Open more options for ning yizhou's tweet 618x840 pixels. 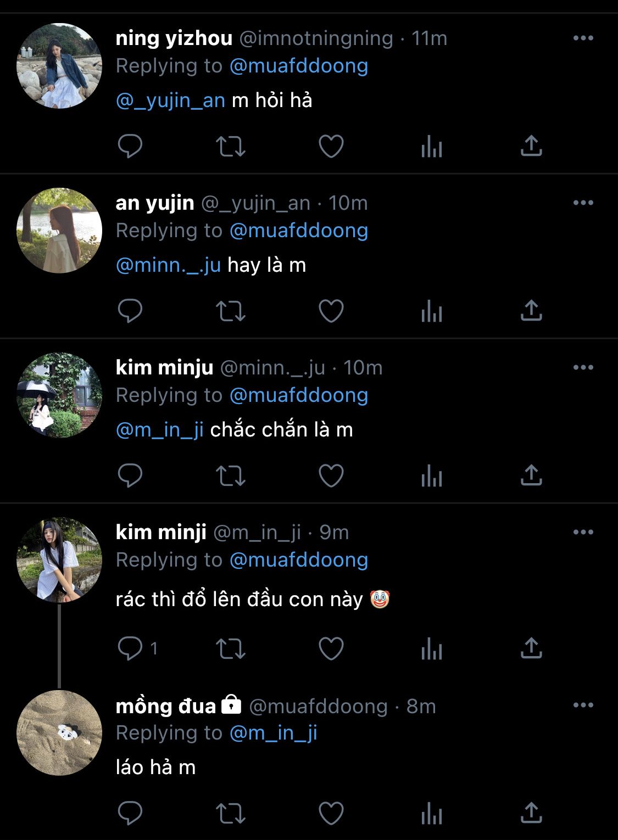(x=583, y=38)
